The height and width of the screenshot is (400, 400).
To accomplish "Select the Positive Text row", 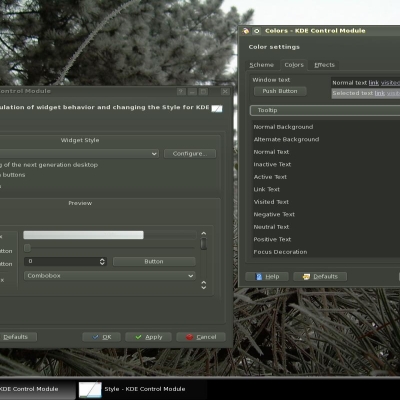I will (326, 239).
